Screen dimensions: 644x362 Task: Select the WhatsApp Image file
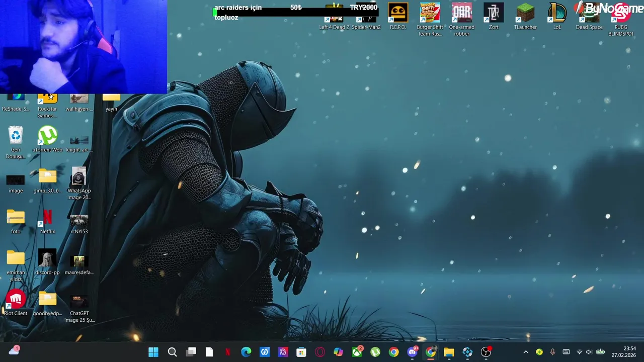(x=79, y=184)
